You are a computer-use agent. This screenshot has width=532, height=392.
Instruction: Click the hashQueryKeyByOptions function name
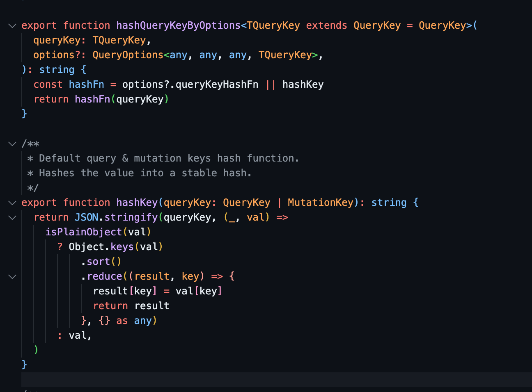coord(178,25)
